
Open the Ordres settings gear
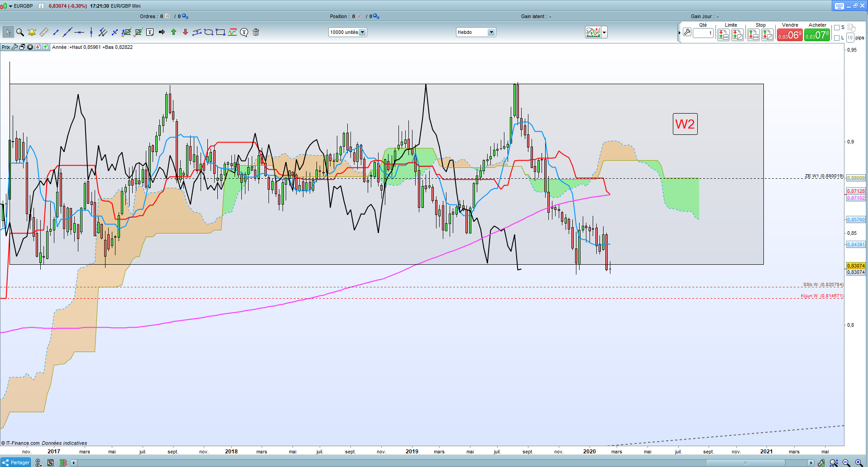[x=185, y=16]
